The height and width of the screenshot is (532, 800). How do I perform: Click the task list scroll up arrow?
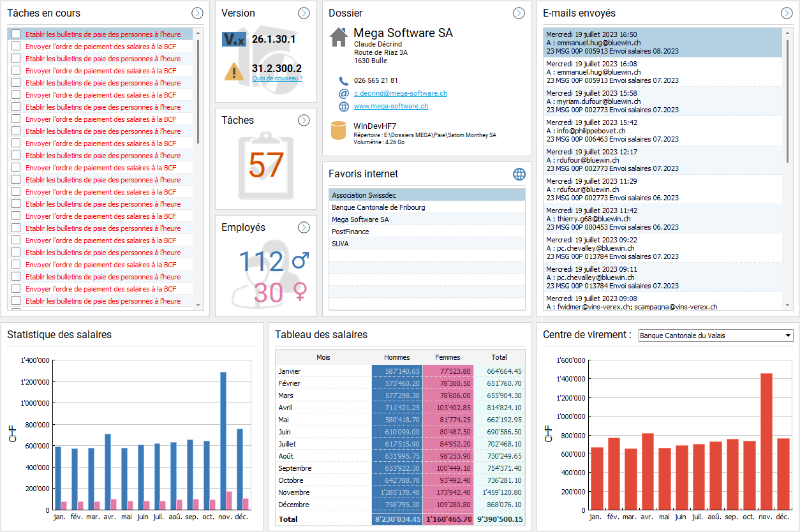(x=198, y=33)
